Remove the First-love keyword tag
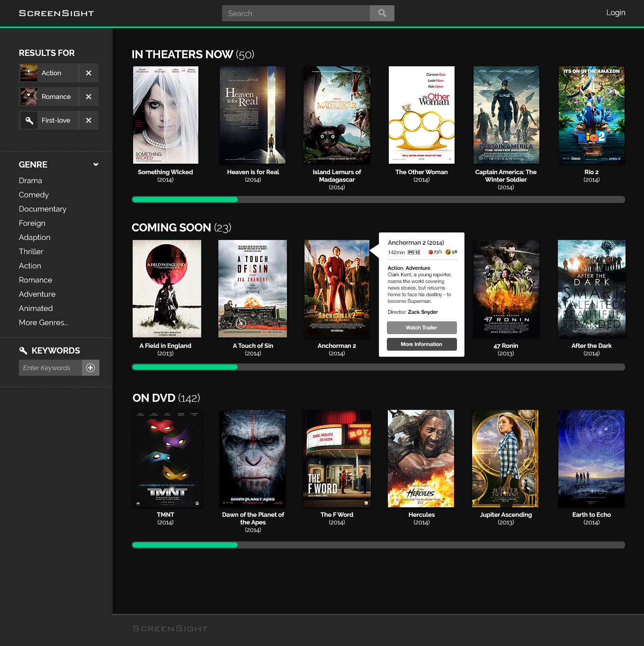Image resolution: width=644 pixels, height=646 pixels. tap(89, 120)
